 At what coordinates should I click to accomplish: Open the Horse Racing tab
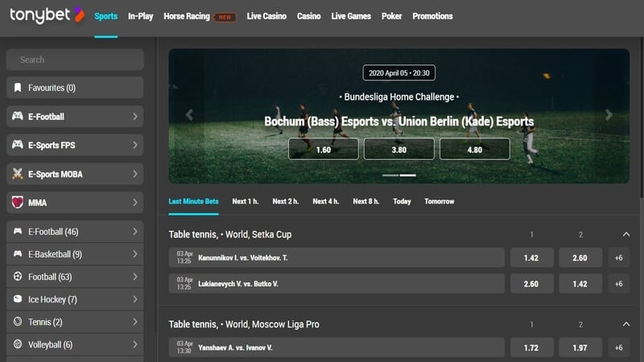pyautogui.click(x=187, y=16)
